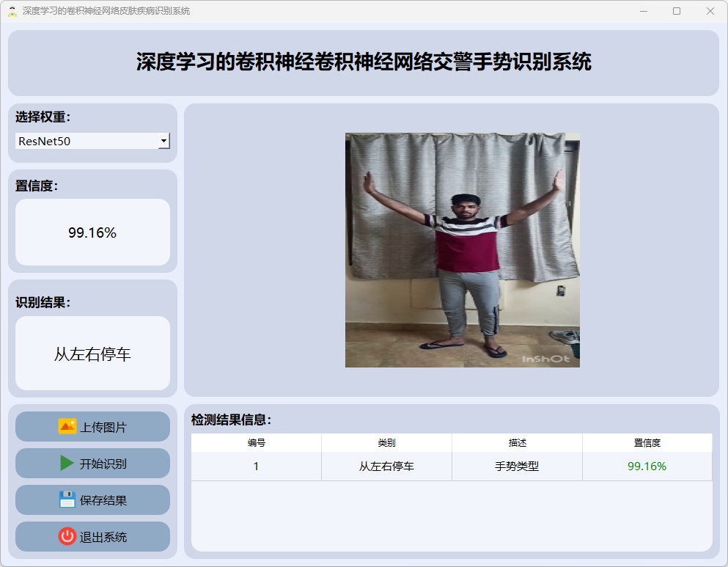Image resolution: width=728 pixels, height=567 pixels.
Task: Click the row number 1 cell
Action: [x=257, y=467]
